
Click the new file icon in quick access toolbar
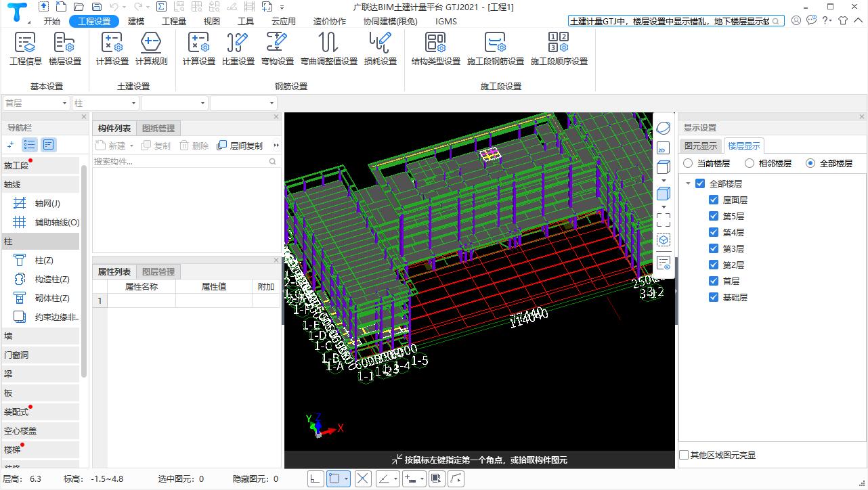62,7
